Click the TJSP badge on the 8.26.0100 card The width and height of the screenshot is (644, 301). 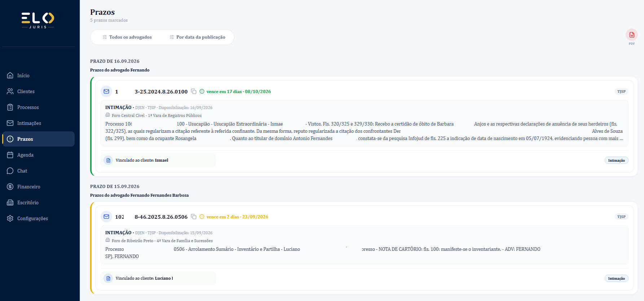[x=621, y=92]
